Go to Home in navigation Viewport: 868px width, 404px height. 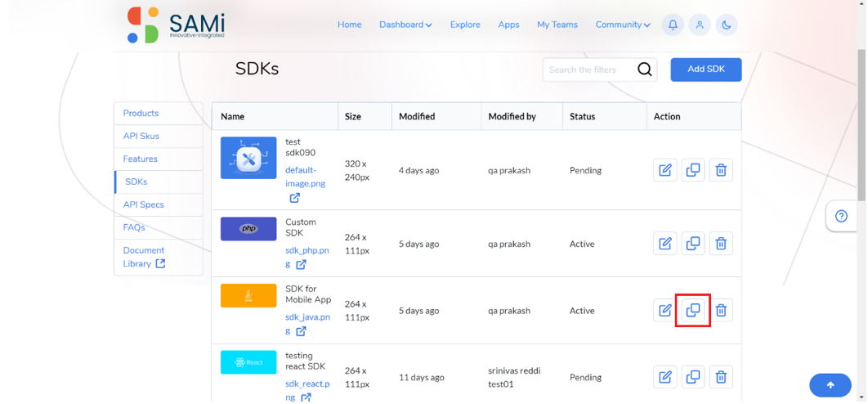click(x=349, y=25)
